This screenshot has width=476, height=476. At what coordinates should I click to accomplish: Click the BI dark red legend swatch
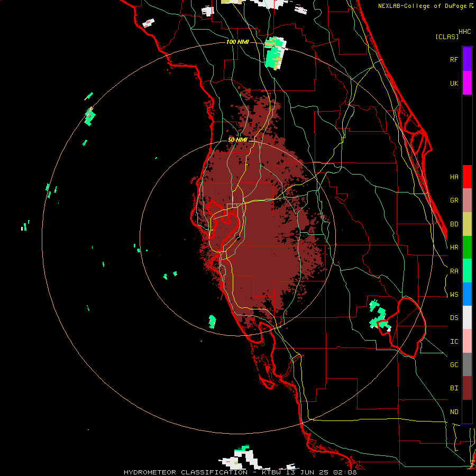point(467,388)
